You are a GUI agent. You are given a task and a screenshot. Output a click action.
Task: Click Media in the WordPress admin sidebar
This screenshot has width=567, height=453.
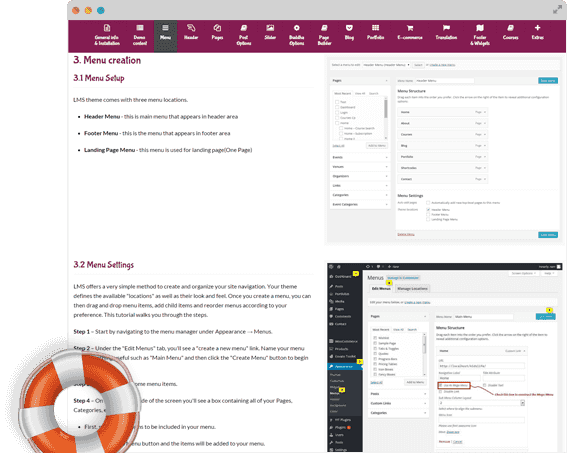coord(337,301)
